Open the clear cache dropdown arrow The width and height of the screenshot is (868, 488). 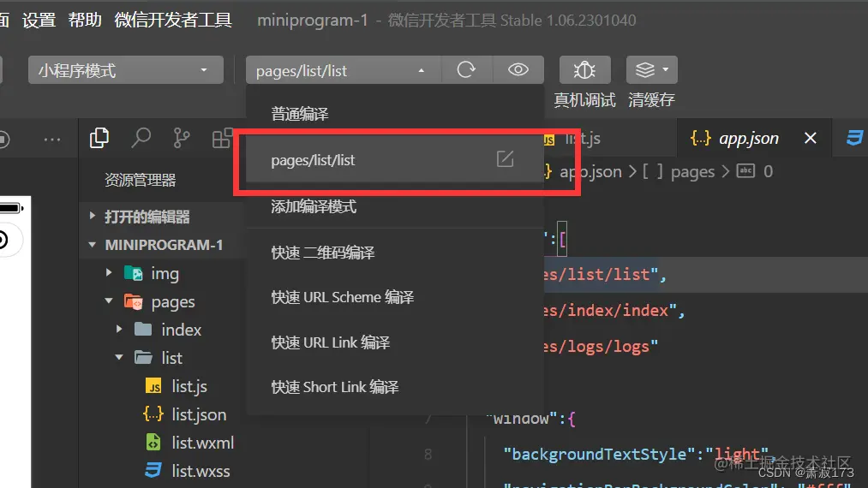666,69
